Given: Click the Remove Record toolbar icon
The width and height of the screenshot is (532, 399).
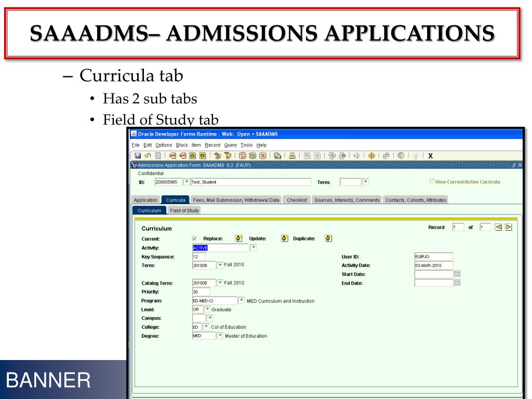Looking at the screenshot, I should (183, 156).
